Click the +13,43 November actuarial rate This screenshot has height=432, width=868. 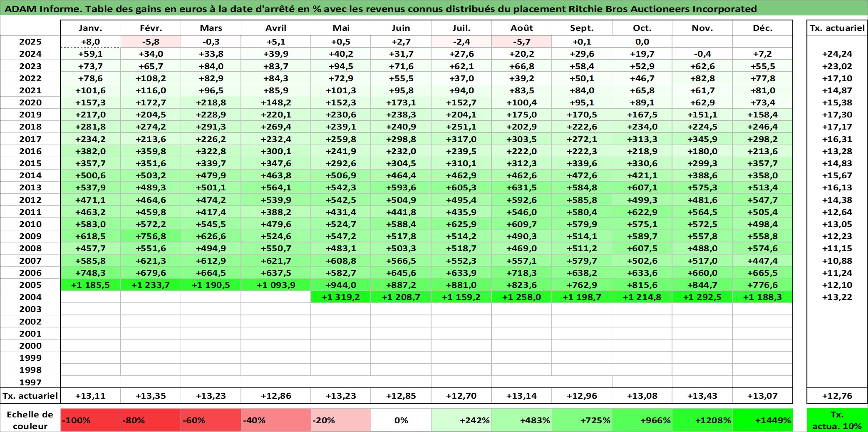pyautogui.click(x=702, y=396)
